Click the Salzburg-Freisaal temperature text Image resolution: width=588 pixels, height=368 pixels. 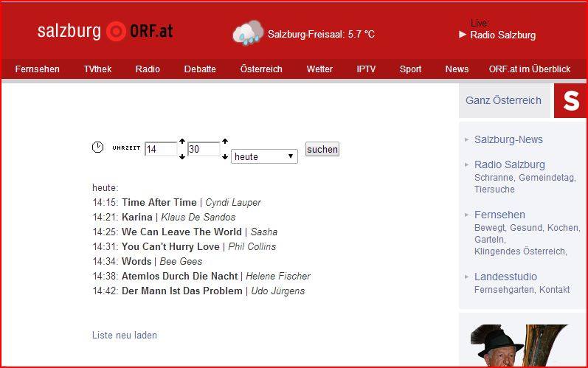(x=321, y=34)
